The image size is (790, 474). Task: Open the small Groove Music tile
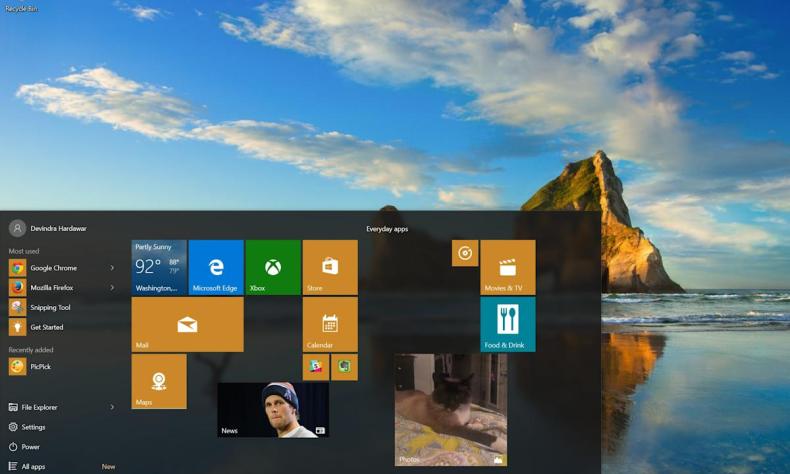(x=465, y=253)
